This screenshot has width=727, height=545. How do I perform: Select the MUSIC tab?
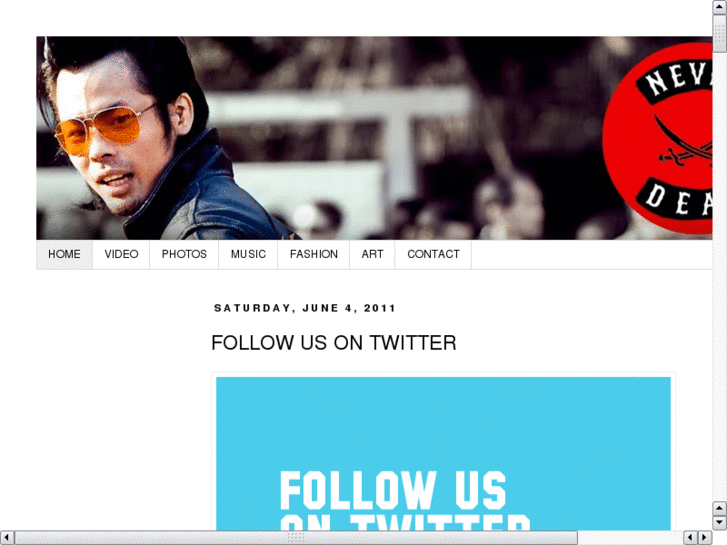248,254
